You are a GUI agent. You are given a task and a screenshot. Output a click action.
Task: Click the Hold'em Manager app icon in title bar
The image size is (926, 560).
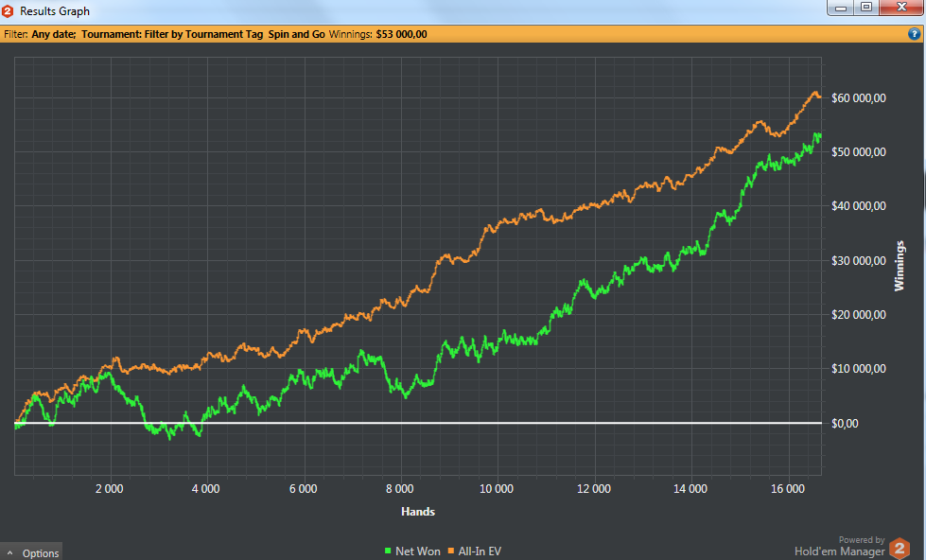(x=8, y=10)
